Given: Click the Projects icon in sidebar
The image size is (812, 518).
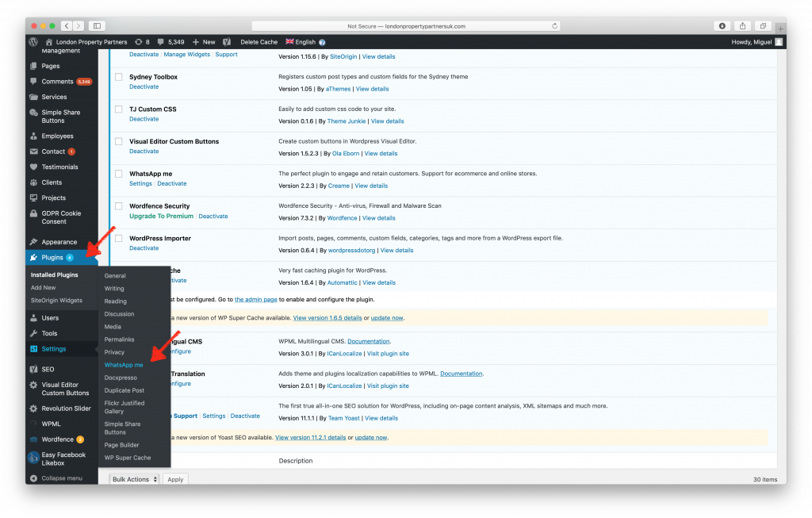Looking at the screenshot, I should coord(33,198).
